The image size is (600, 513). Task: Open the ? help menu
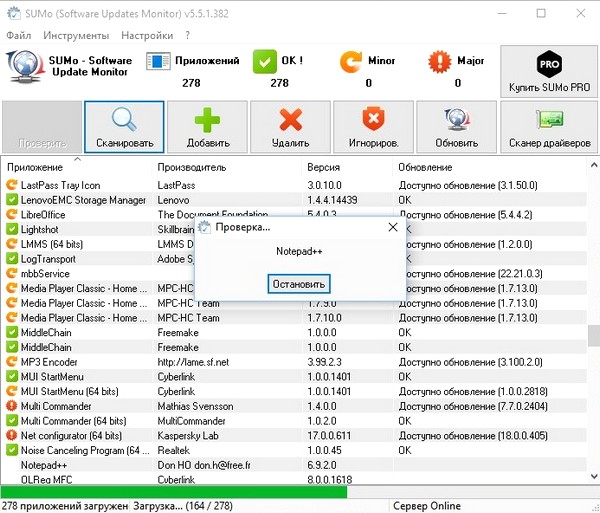pos(188,35)
